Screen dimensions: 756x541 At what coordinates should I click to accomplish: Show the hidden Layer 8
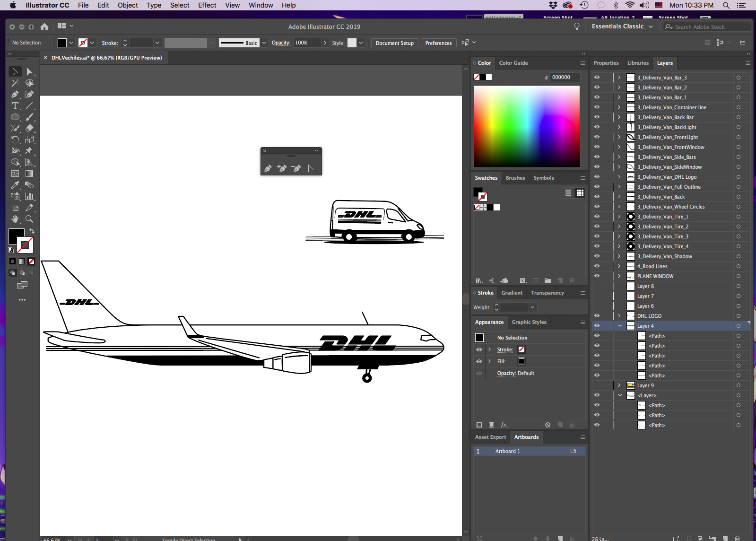click(597, 286)
